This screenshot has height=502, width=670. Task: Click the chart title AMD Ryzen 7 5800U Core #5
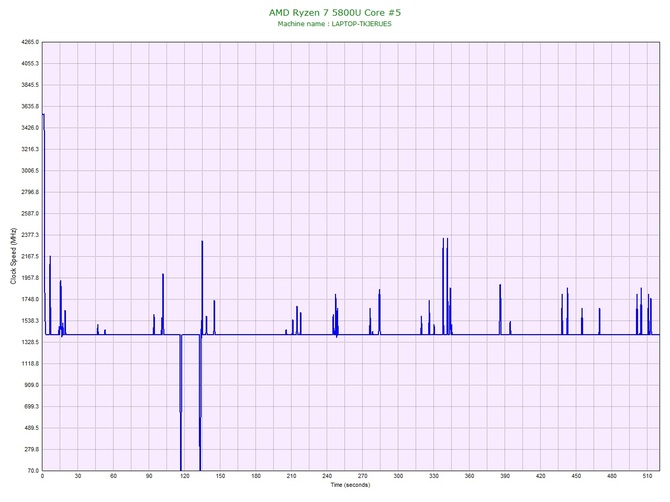[335, 12]
